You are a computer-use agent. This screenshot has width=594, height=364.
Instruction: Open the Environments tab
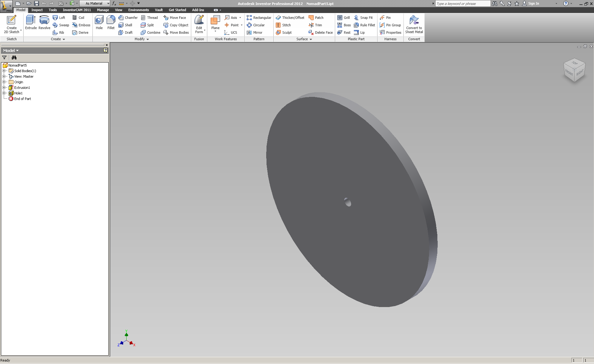[138, 10]
